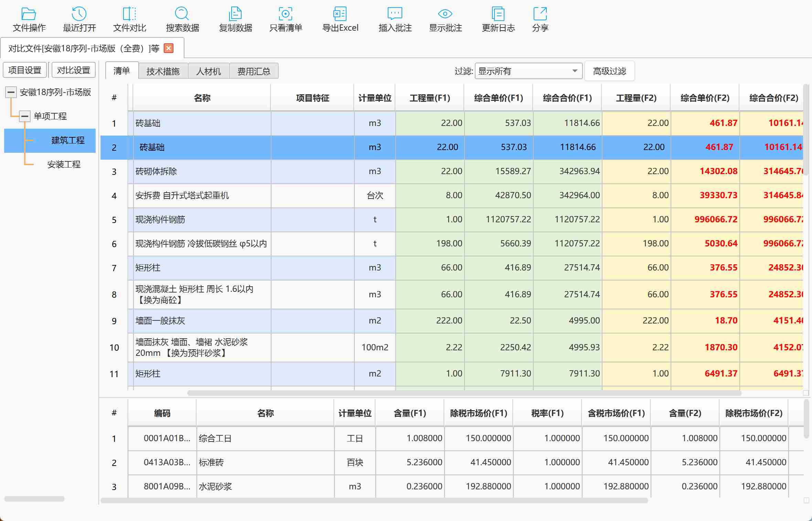Select row 10 墙面抹灰 水泥砂浆 20mm
812x521 pixels.
[452, 348]
